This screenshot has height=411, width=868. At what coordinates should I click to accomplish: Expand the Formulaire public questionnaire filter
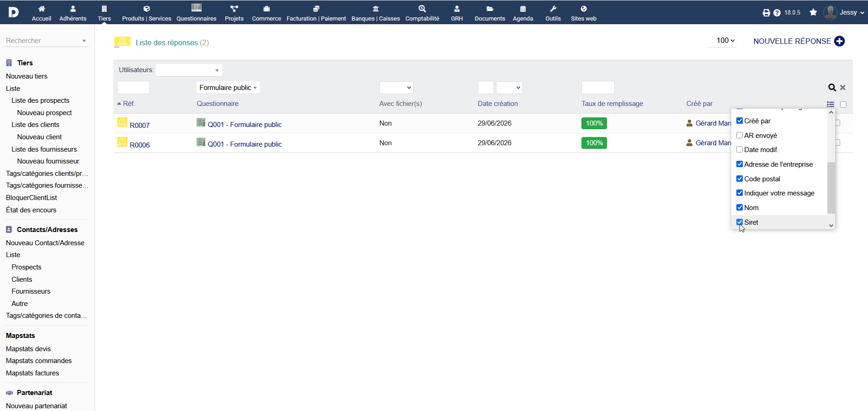(x=228, y=87)
